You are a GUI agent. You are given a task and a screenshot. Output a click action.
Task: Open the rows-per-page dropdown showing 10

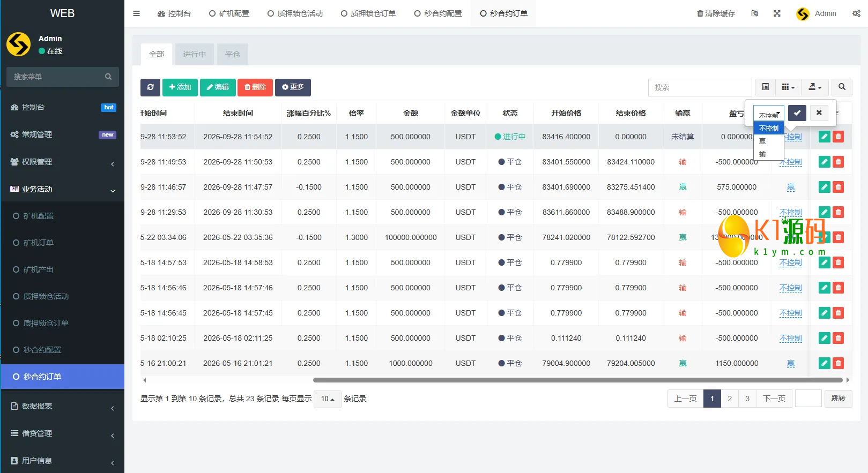(328, 399)
